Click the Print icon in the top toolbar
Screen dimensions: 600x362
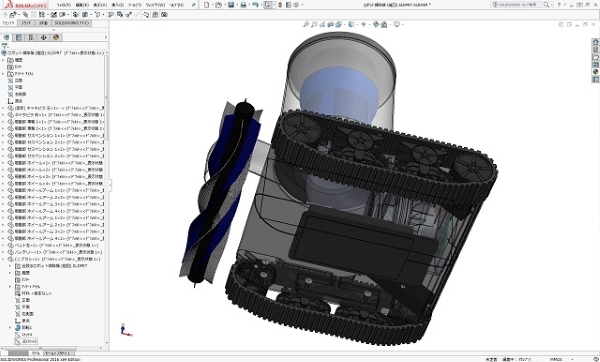tap(243, 5)
